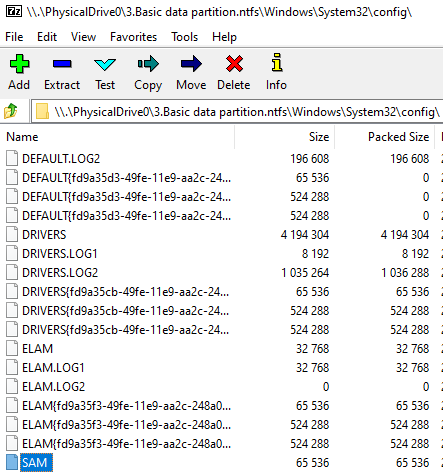Select the ELAM file
443x473 pixels.
click(37, 349)
